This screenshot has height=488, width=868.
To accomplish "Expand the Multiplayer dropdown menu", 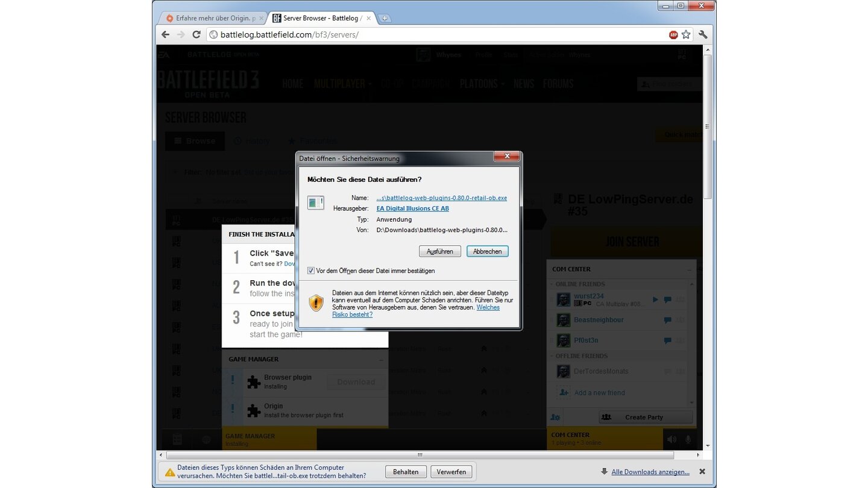I will tap(342, 84).
